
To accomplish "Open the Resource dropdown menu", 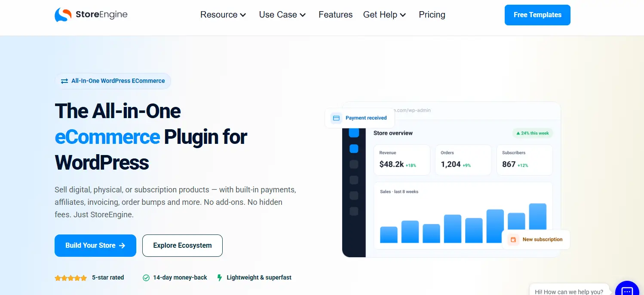I will pos(223,15).
